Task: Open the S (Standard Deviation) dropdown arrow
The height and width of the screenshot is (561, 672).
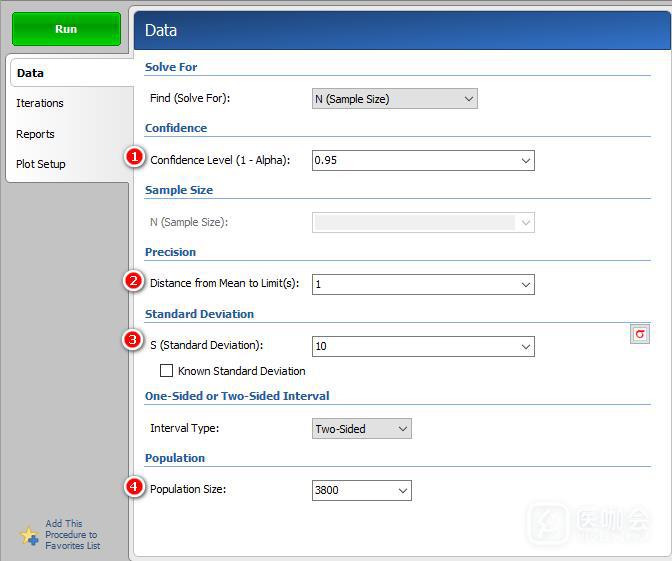Action: 525,347
